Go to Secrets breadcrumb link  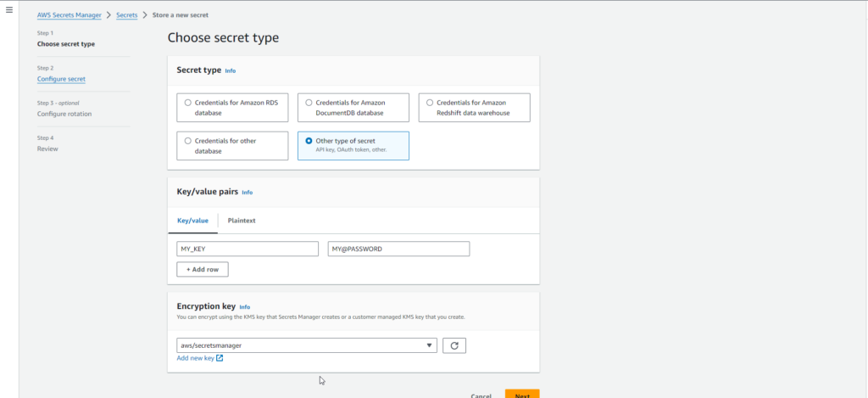(127, 15)
